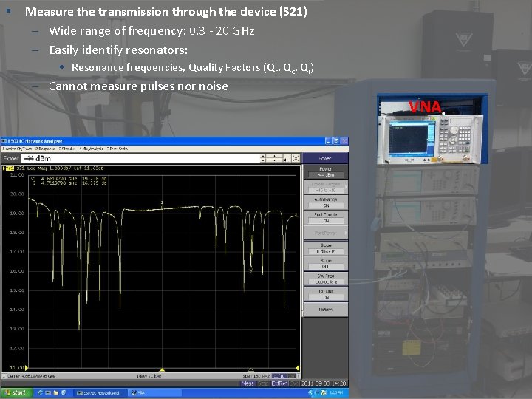Click the Return softkey
The height and width of the screenshot is (399, 532).
[325, 310]
